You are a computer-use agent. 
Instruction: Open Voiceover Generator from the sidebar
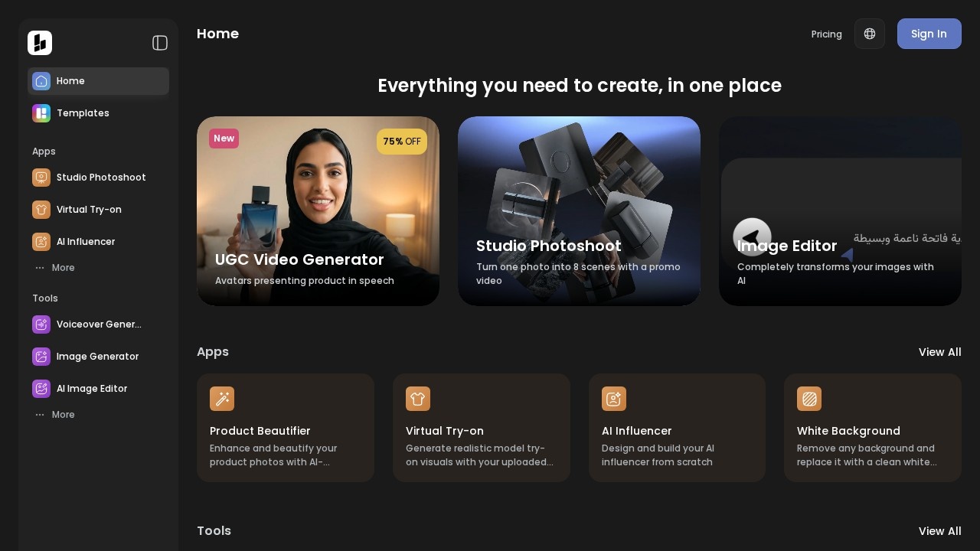[x=98, y=324]
